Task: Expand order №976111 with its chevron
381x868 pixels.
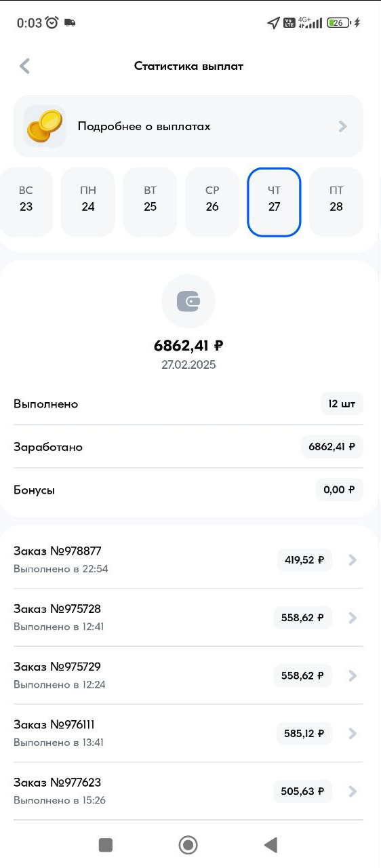Action: tap(353, 733)
